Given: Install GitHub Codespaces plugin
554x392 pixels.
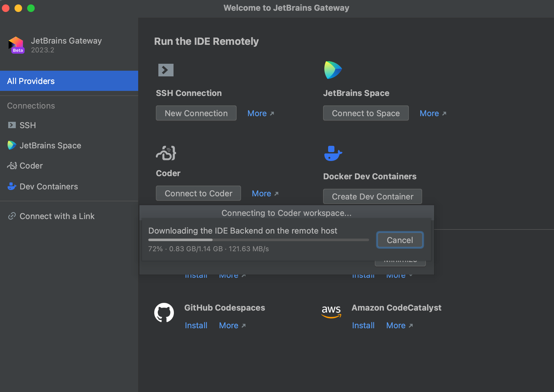Looking at the screenshot, I should point(196,325).
